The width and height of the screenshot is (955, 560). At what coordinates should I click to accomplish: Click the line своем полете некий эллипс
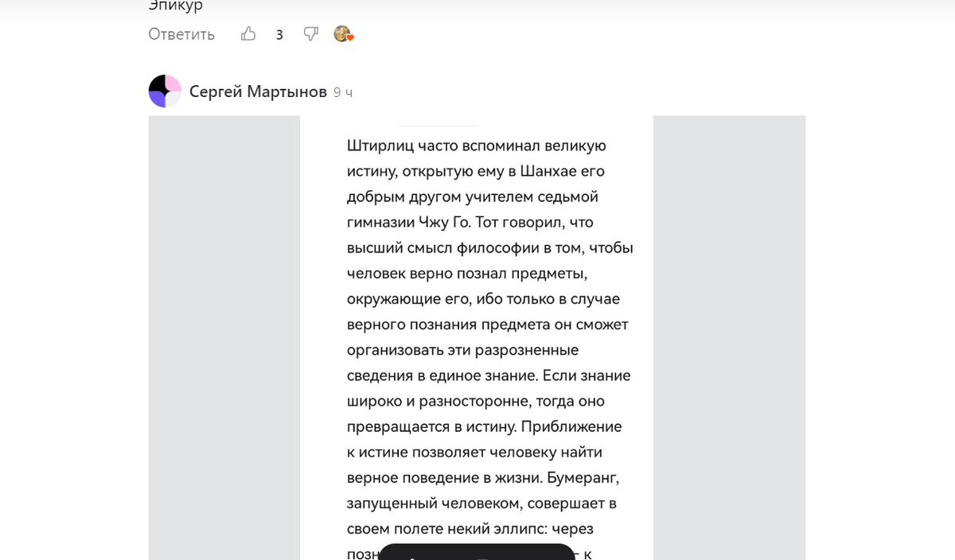pos(470,529)
